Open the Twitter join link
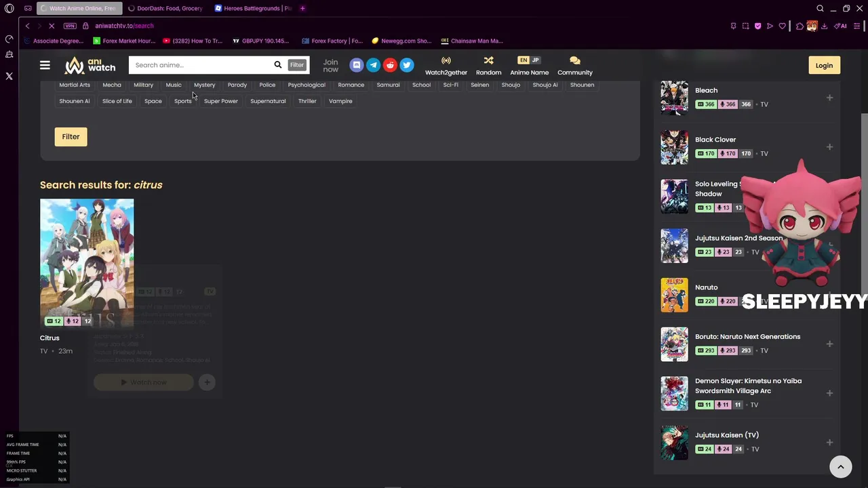Screen dimensions: 868x488 (x=407, y=65)
